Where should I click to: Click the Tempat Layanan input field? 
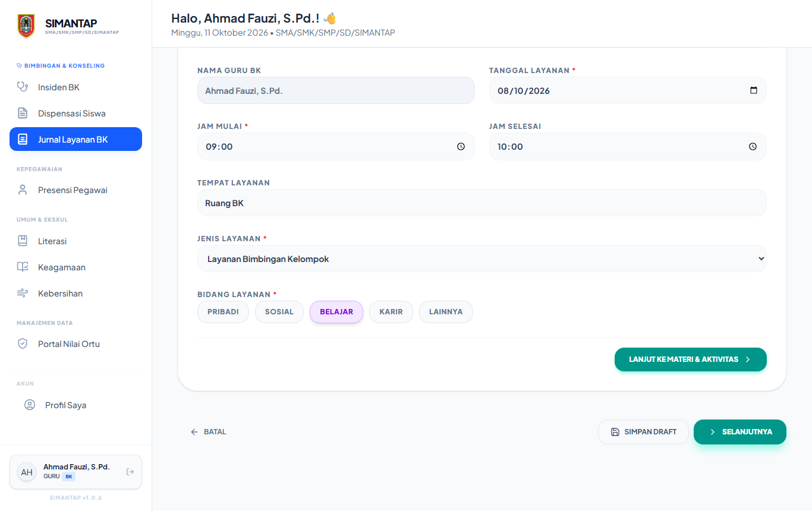(482, 203)
